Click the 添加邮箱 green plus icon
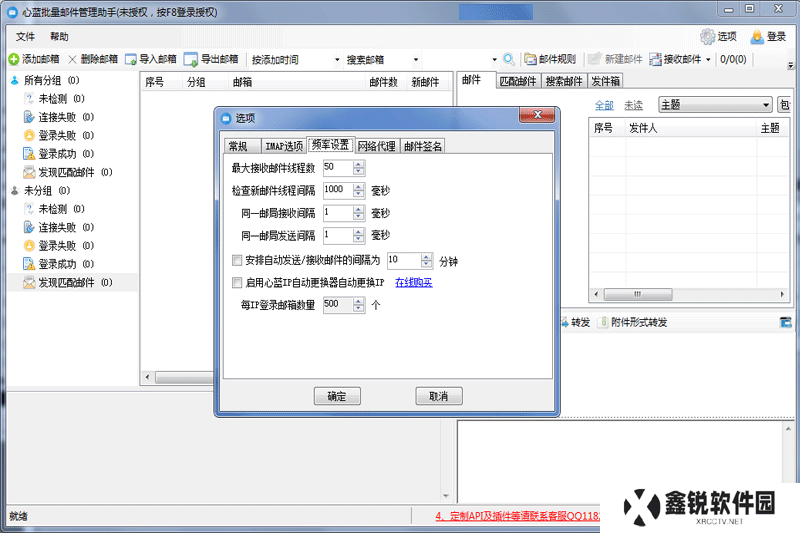 (x=14, y=59)
